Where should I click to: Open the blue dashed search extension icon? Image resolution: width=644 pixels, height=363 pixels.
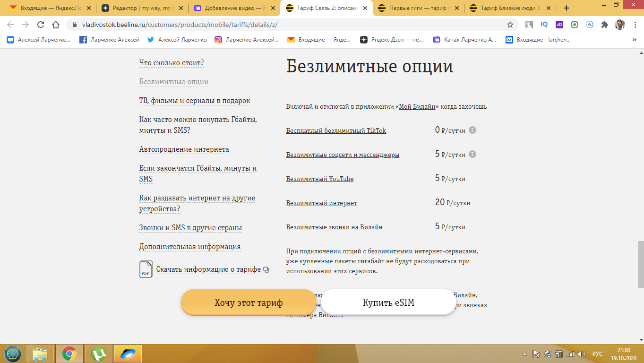click(x=590, y=25)
